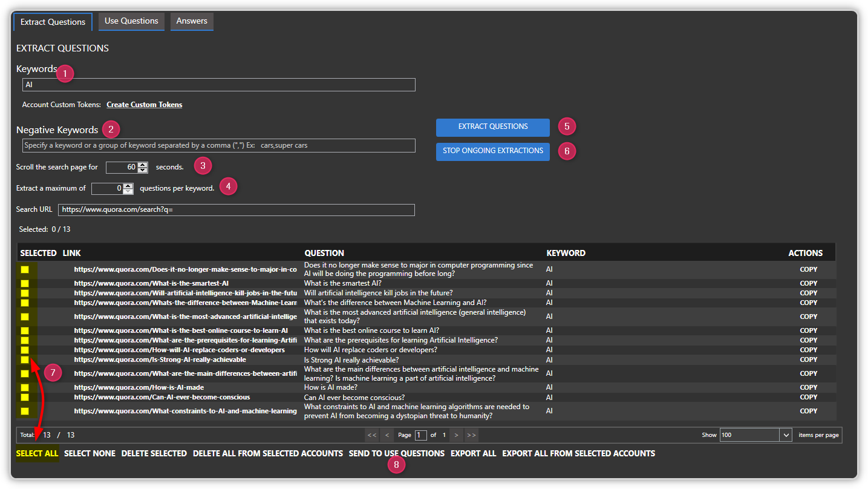Click the KEYWORD column header
The width and height of the screenshot is (868, 489).
(566, 253)
